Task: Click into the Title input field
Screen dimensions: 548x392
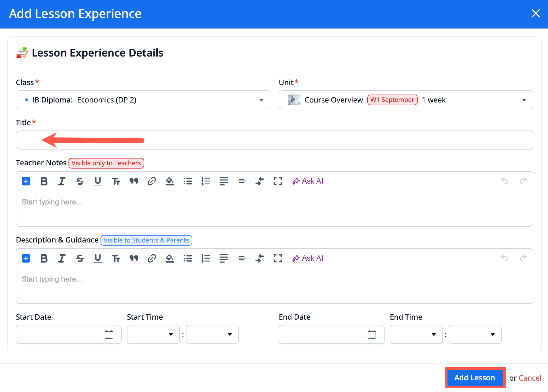Action: click(274, 140)
